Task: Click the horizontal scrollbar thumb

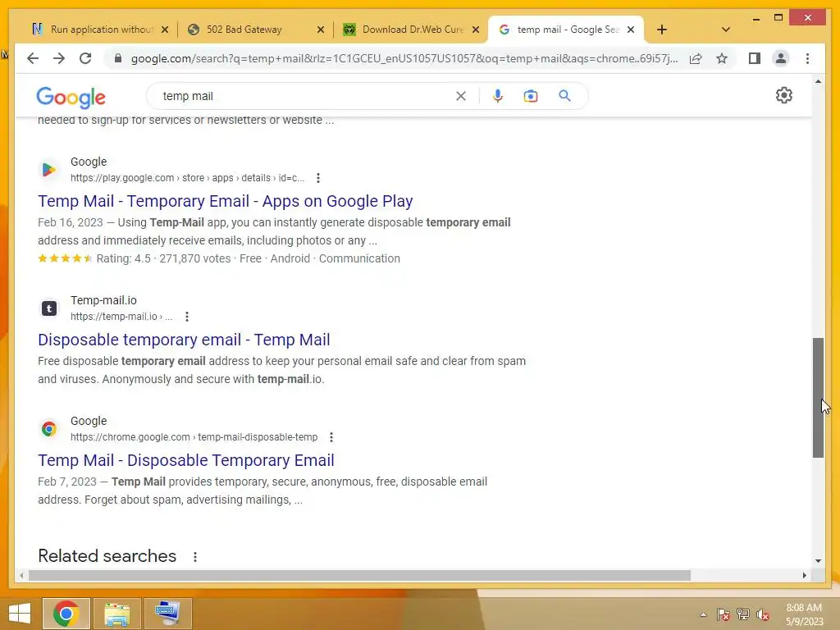Action: pyautogui.click(x=359, y=575)
